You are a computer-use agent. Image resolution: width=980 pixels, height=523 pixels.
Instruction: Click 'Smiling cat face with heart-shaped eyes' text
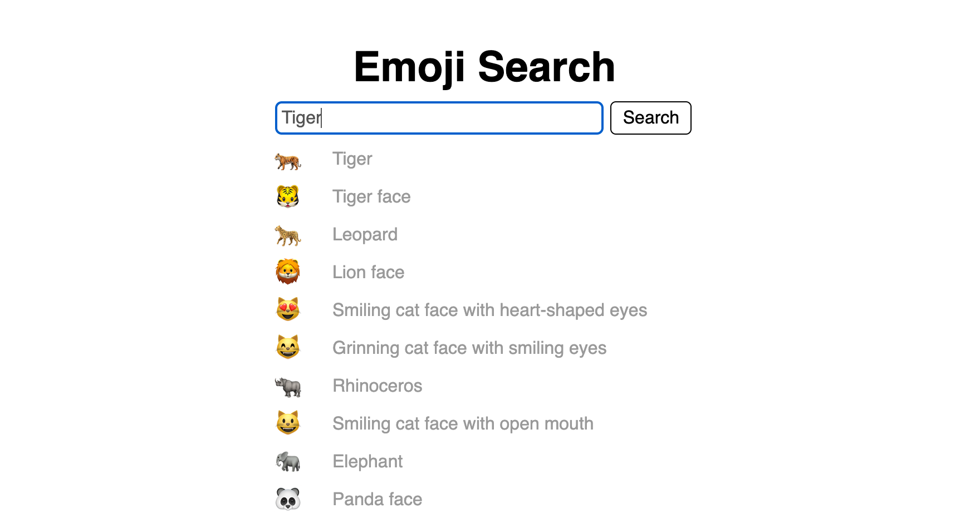pos(490,310)
